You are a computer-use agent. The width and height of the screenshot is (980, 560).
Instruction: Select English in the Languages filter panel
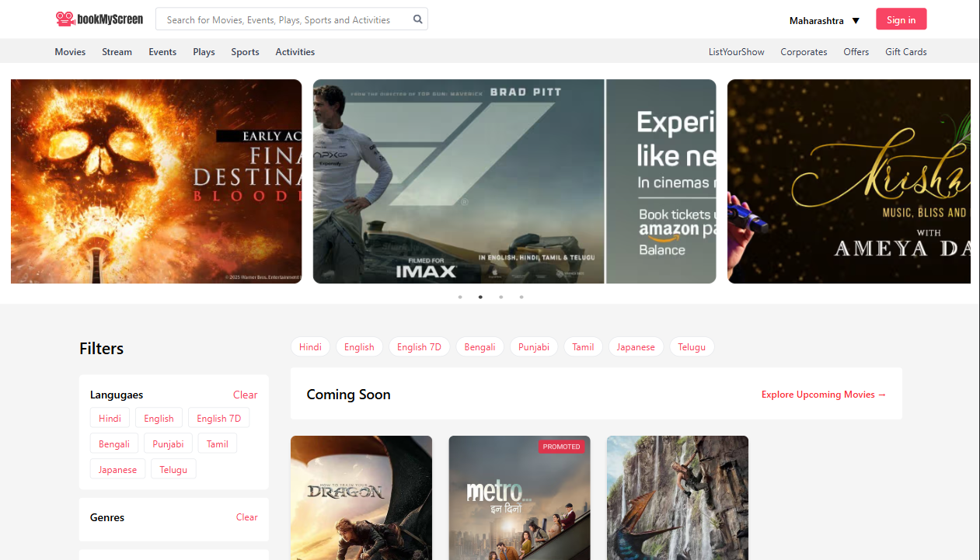159,418
